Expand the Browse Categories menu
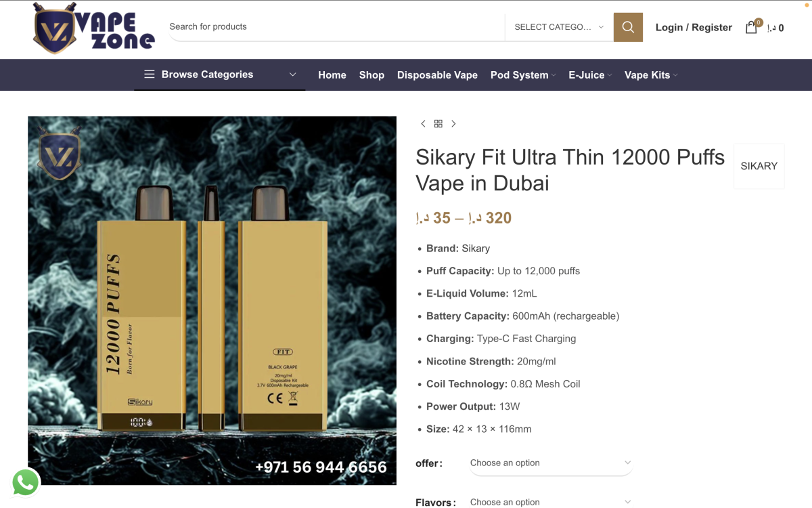This screenshot has height=508, width=812. (219, 75)
